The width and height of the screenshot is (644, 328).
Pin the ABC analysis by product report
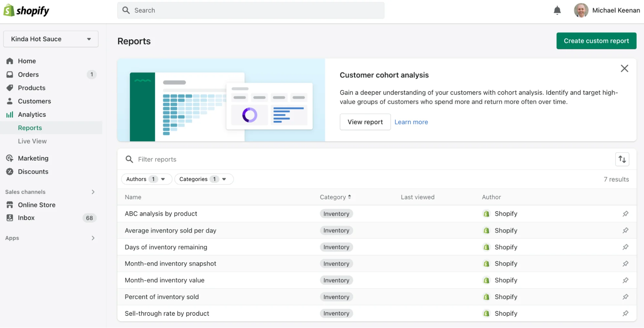pyautogui.click(x=626, y=214)
